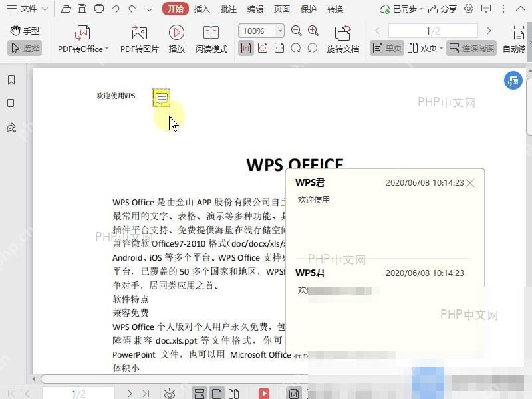Select continuous reading icon in status bar
This screenshot has width=532, height=399.
(199, 394)
